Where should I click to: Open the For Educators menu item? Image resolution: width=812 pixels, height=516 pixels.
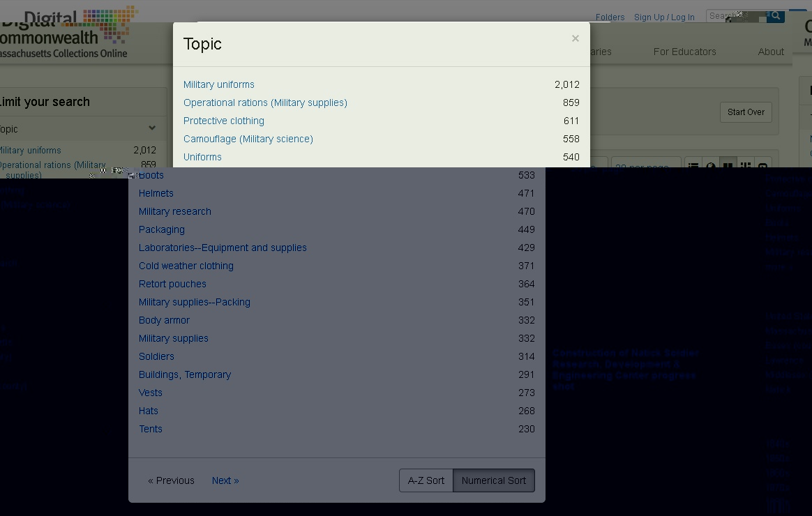point(684,52)
